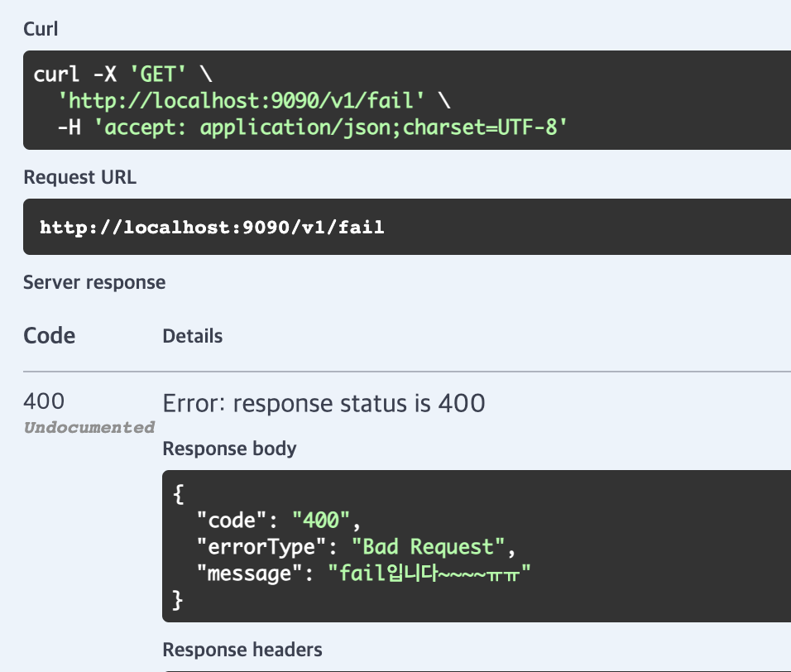Click the opening brace of the response JSON

[179, 494]
